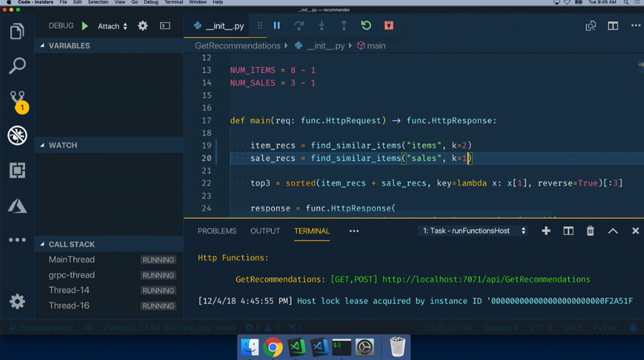Select MainThread in the call stack
Screen dimensions: 644x360
pos(72,259)
